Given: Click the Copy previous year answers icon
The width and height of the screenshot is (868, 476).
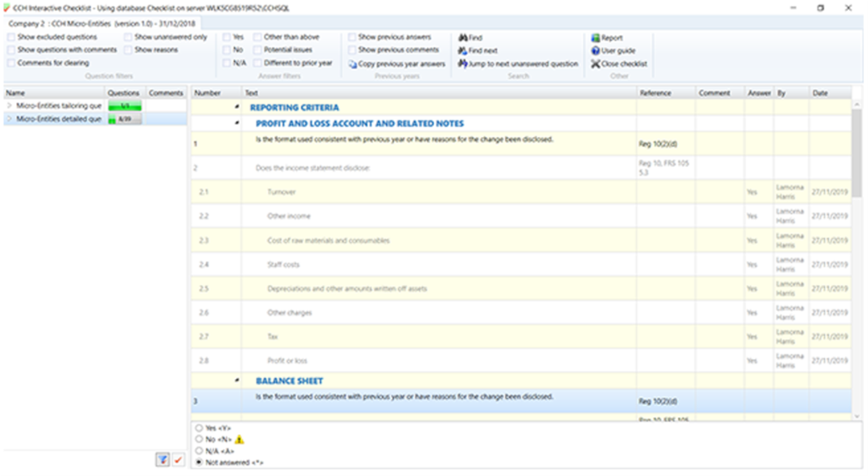Looking at the screenshot, I should [x=353, y=64].
